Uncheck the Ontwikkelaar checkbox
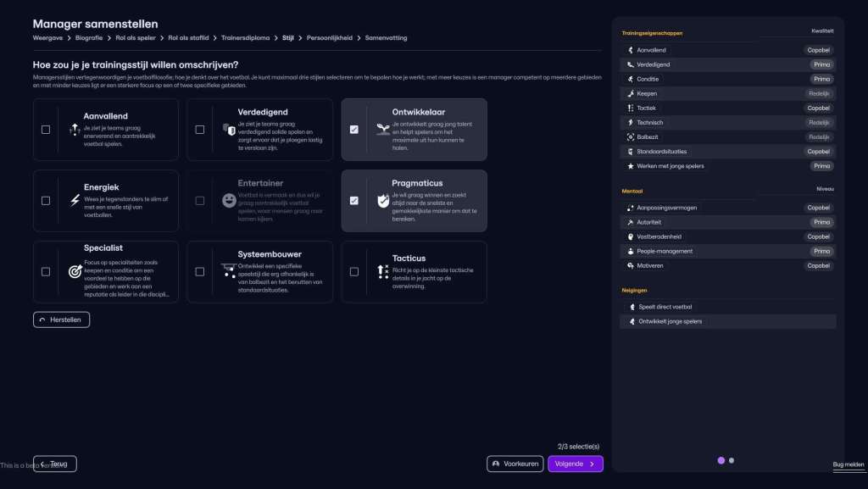Screen dimensions: 868x489 (353, 130)
